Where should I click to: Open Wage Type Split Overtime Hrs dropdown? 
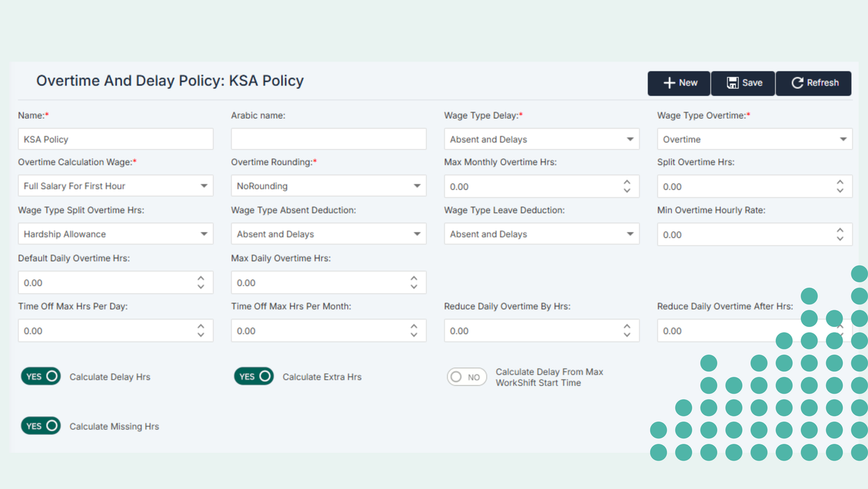pos(115,234)
